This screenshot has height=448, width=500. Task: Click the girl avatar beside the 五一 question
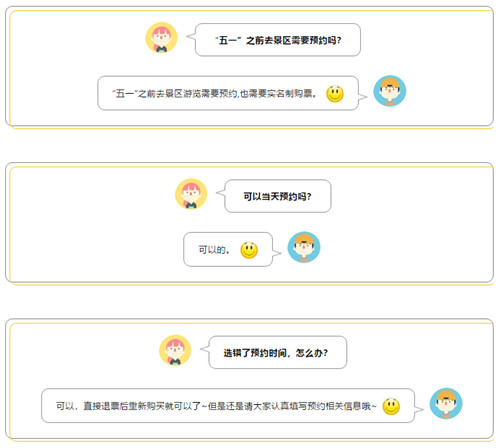pyautogui.click(x=161, y=38)
